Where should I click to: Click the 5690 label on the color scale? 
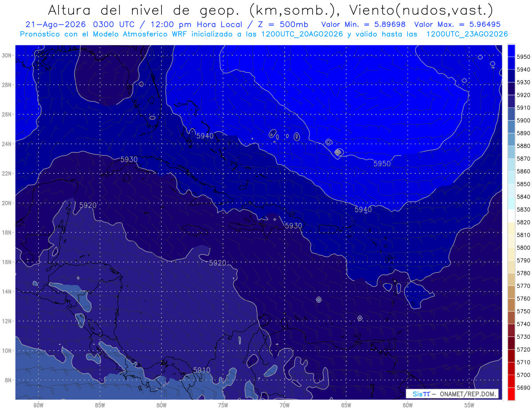pos(524,388)
